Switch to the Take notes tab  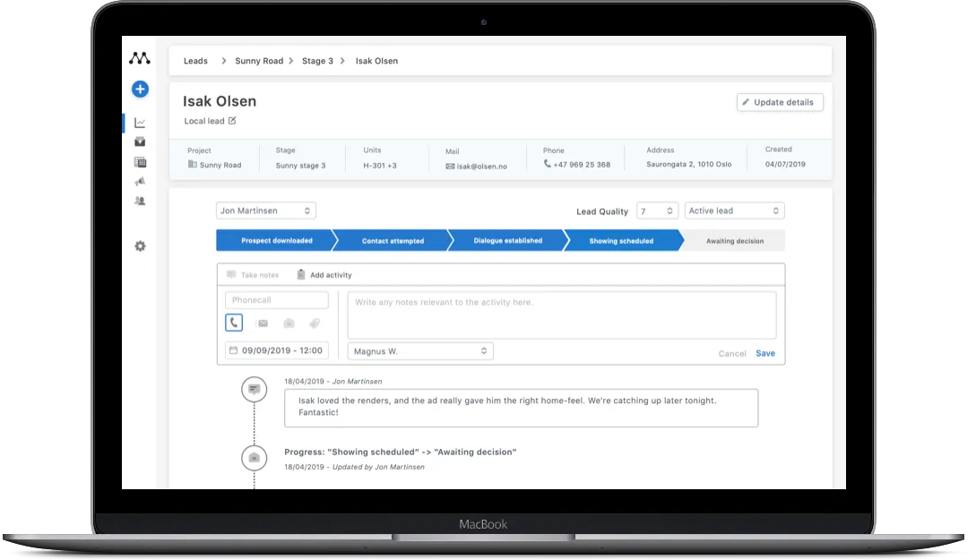(253, 275)
